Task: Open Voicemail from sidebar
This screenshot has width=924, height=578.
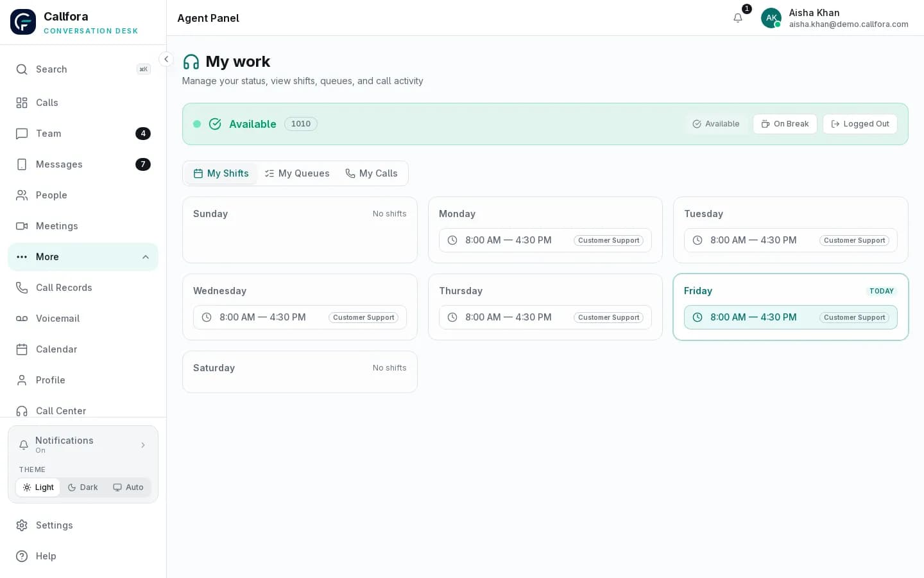Action: click(x=83, y=319)
